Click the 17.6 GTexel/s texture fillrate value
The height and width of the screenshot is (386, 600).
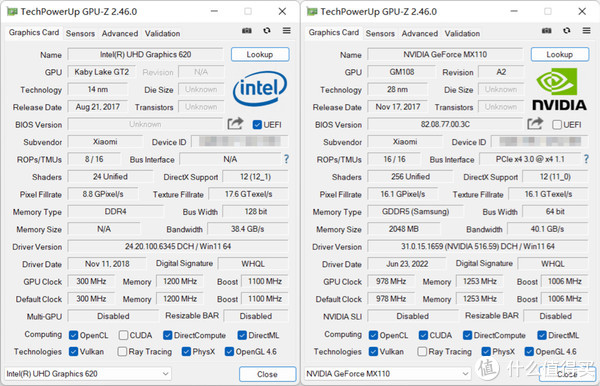248,194
